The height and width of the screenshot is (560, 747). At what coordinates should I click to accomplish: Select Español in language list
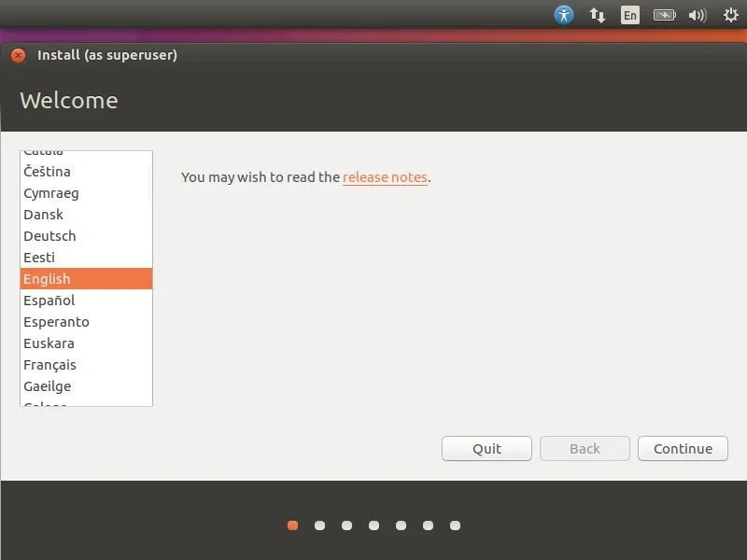point(86,300)
